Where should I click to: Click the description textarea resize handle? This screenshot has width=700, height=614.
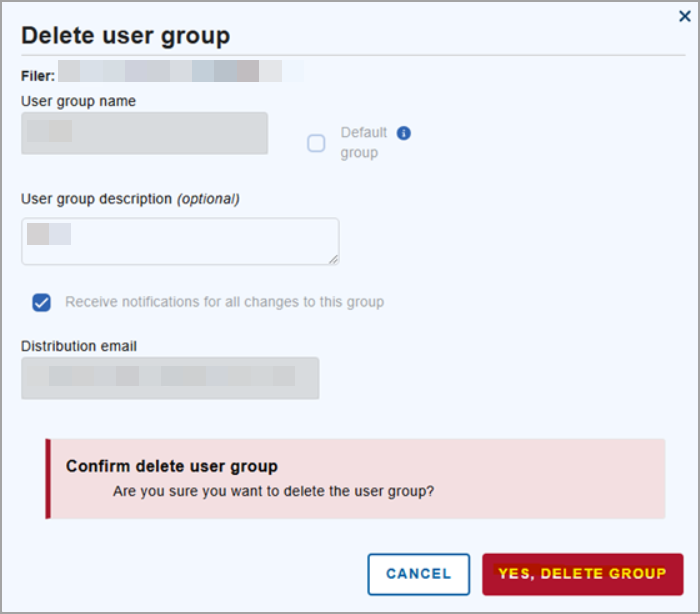coord(333,259)
